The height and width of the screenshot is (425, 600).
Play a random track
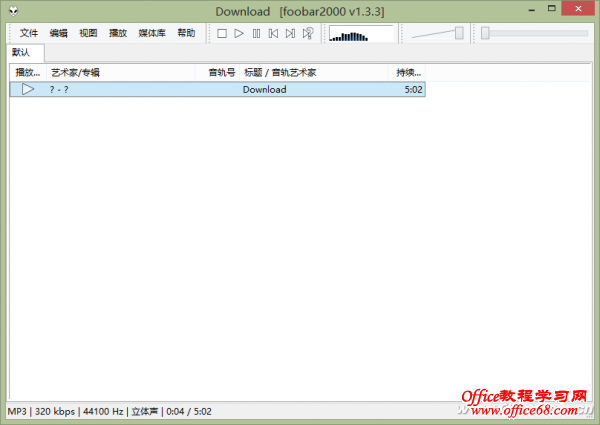pyautogui.click(x=308, y=34)
